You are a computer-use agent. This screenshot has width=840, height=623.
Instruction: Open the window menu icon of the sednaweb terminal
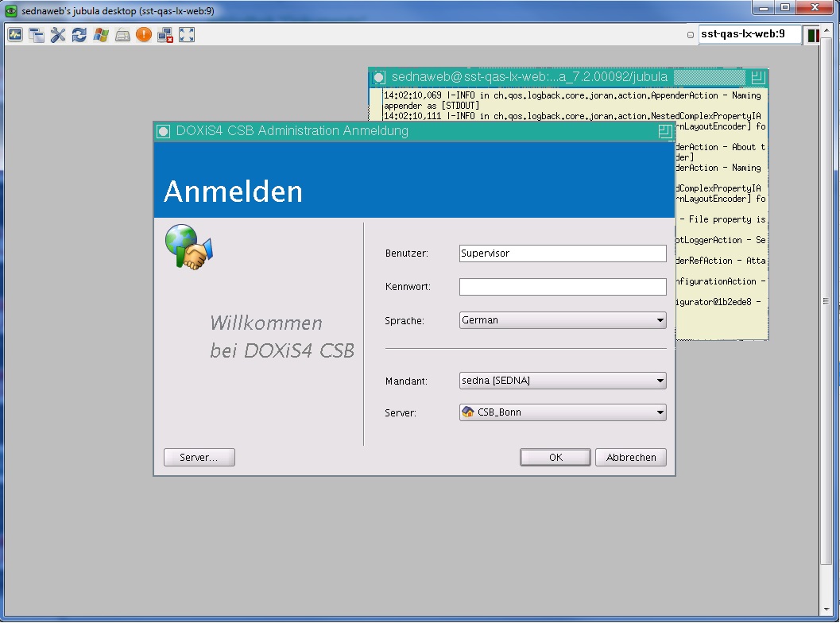tap(379, 77)
